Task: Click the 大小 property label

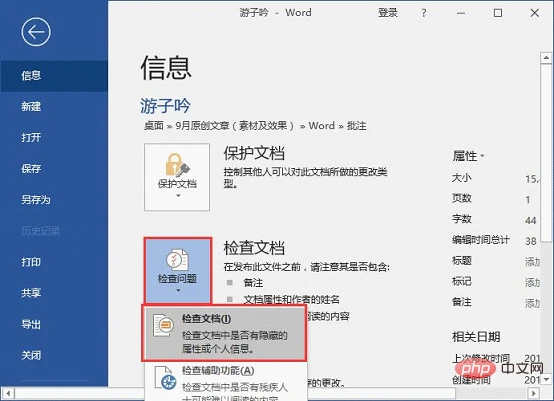Action: [x=461, y=178]
